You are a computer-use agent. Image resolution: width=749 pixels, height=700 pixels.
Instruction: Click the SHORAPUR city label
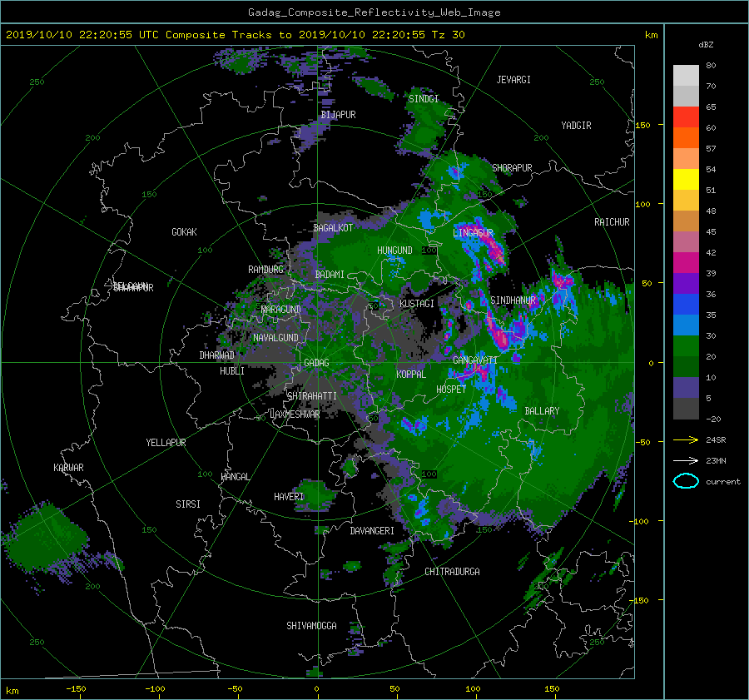[x=512, y=168]
